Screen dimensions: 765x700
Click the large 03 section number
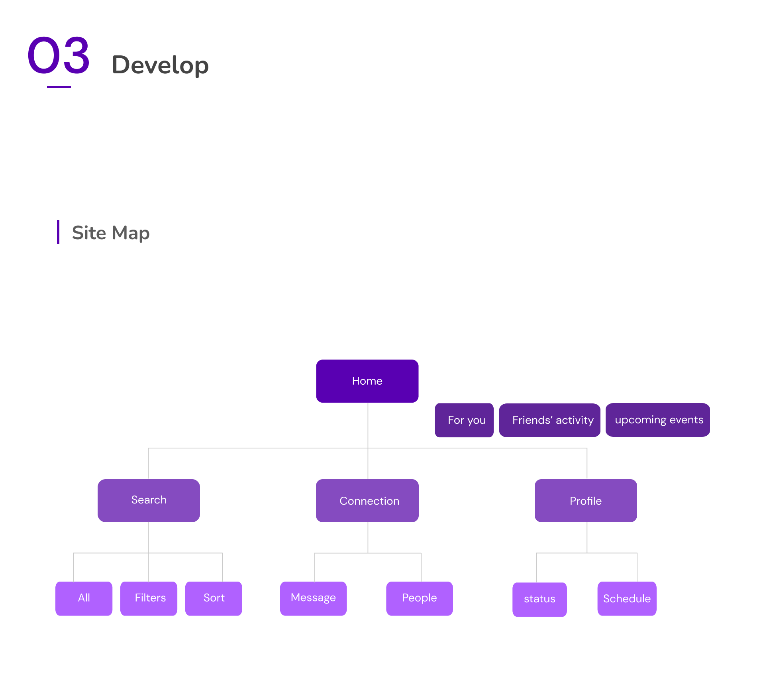pyautogui.click(x=59, y=56)
